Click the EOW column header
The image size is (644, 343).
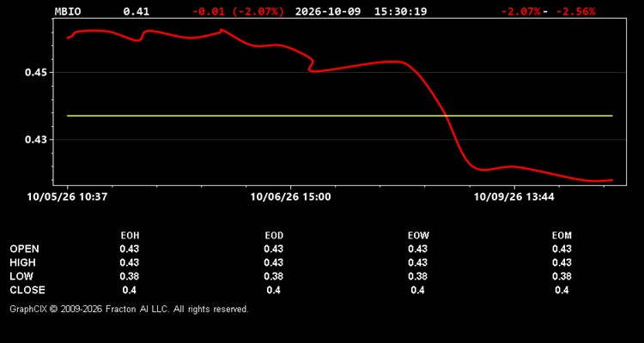pos(417,236)
